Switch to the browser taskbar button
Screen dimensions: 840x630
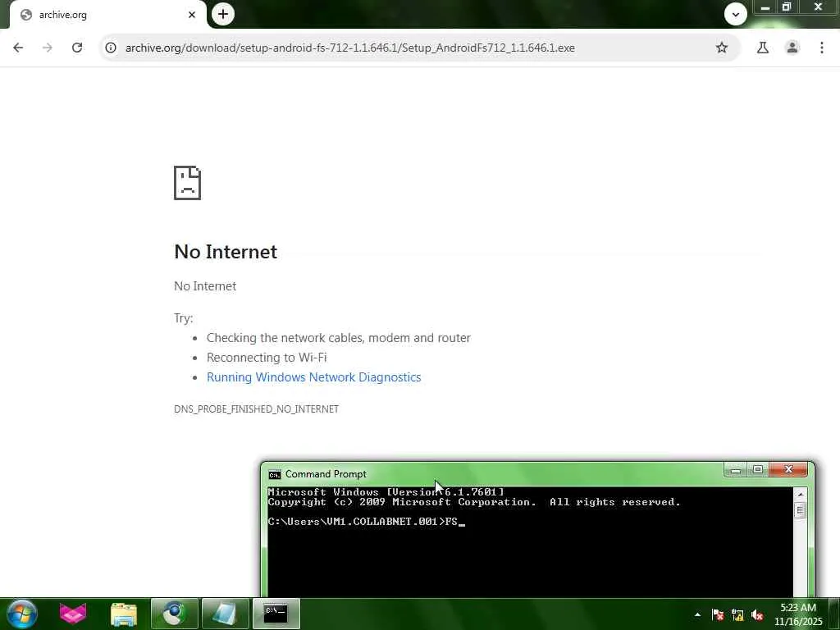pos(174,614)
